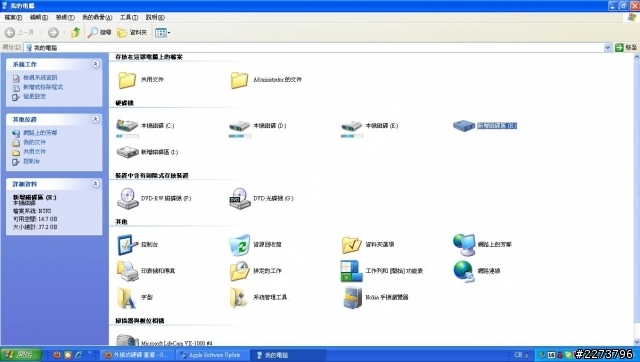Open the 網路連線 network connections icon
Image resolution: width=640 pixels, height=362 pixels.
pyautogui.click(x=464, y=271)
